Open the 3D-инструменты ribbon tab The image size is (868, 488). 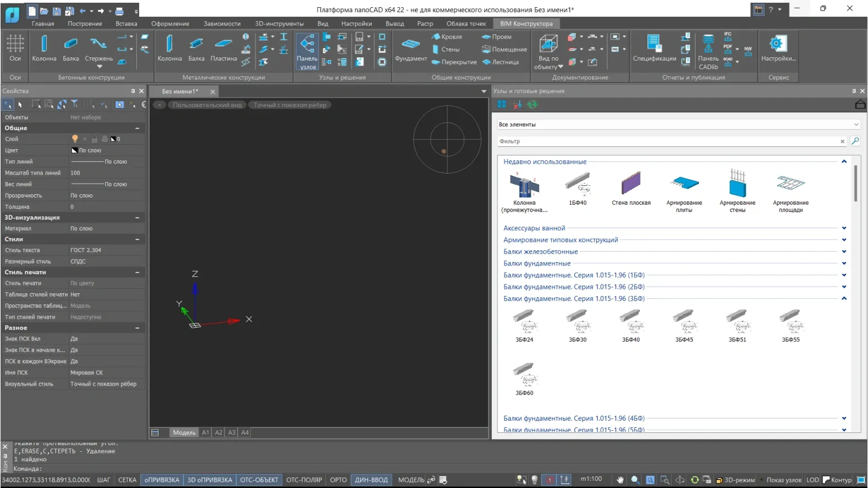(x=279, y=24)
